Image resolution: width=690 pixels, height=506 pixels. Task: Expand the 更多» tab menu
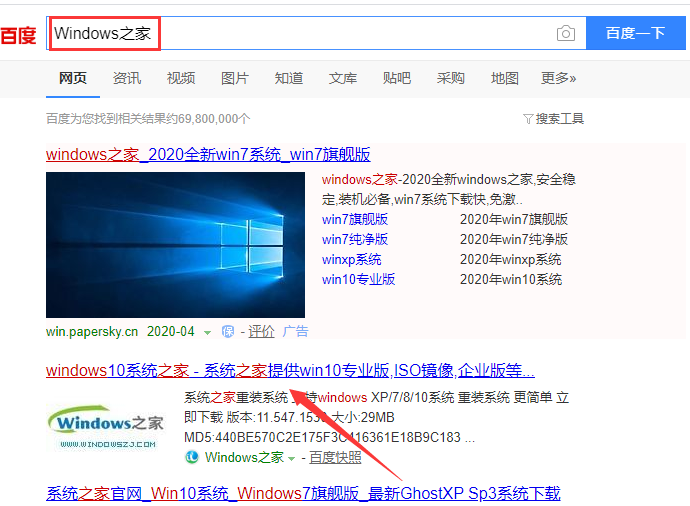558,78
